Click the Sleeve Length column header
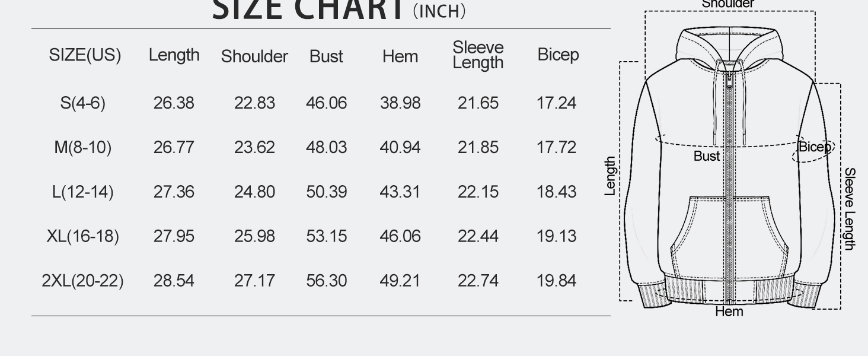This screenshot has height=356, width=868. point(478,55)
